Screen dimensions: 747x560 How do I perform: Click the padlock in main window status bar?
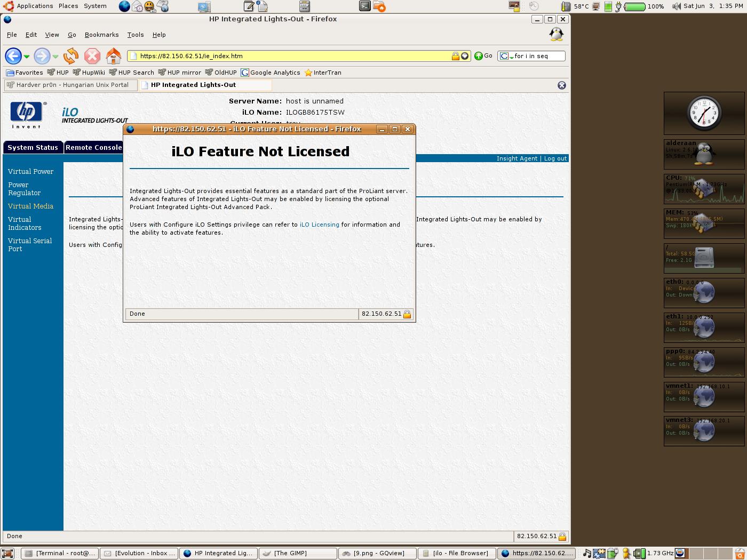click(562, 537)
